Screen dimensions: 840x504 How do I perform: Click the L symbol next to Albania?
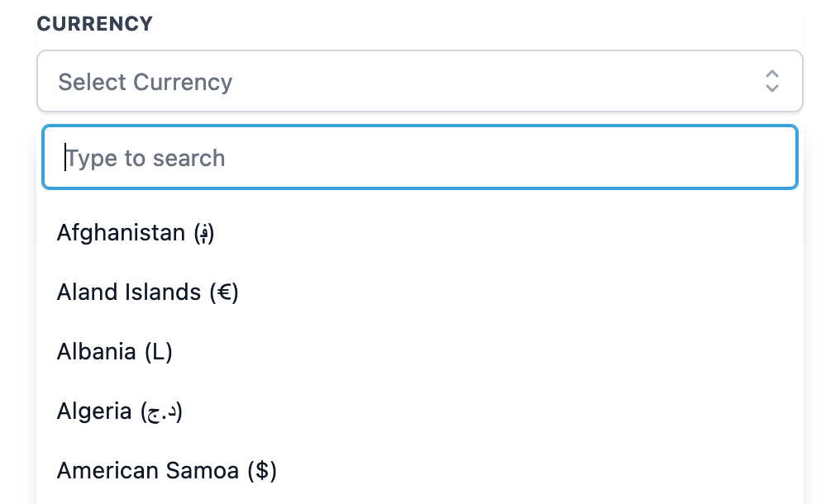[158, 352]
